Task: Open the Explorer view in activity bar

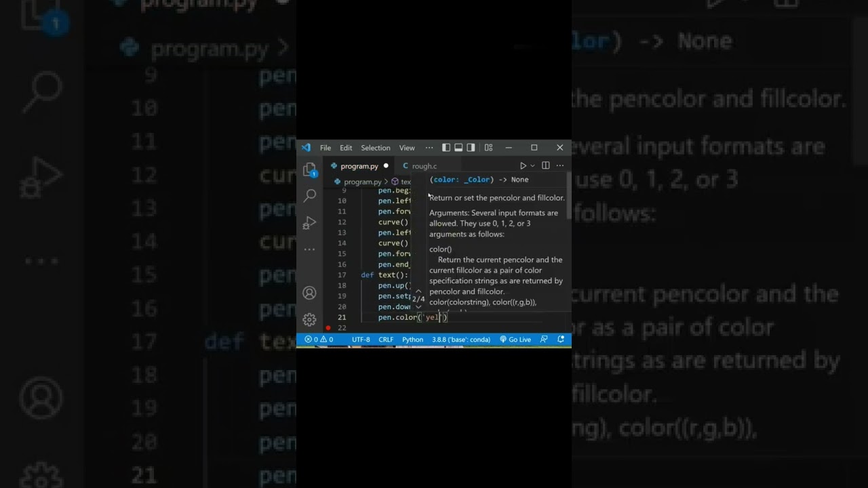Action: click(309, 169)
